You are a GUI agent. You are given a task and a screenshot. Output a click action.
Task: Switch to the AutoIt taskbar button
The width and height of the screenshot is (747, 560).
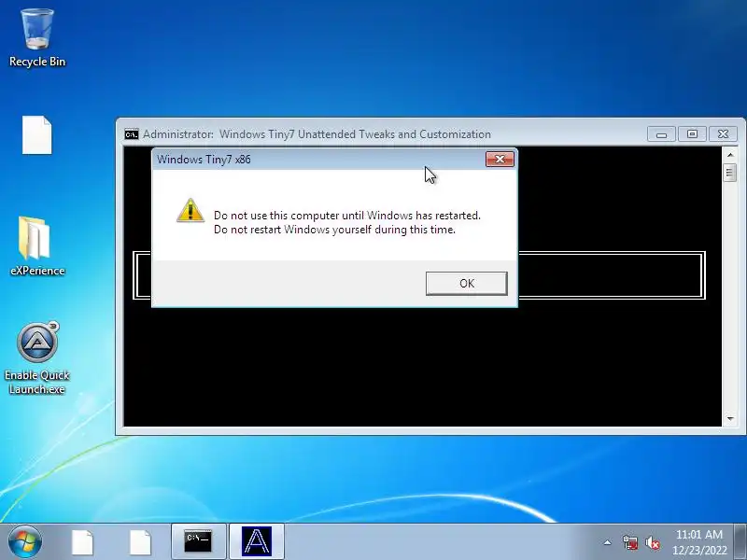[x=256, y=541]
